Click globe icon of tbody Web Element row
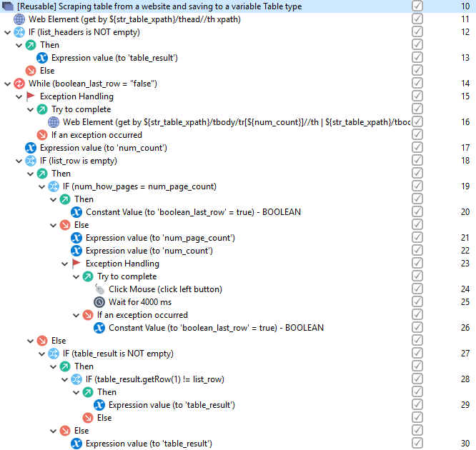 click(x=54, y=122)
